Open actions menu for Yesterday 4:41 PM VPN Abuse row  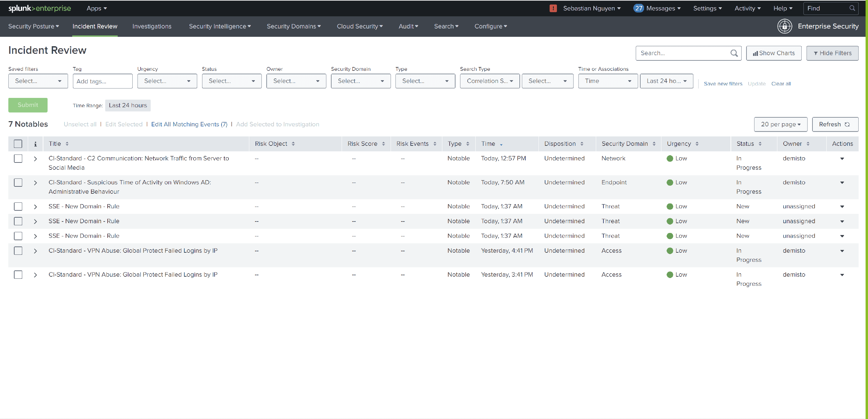tap(842, 251)
